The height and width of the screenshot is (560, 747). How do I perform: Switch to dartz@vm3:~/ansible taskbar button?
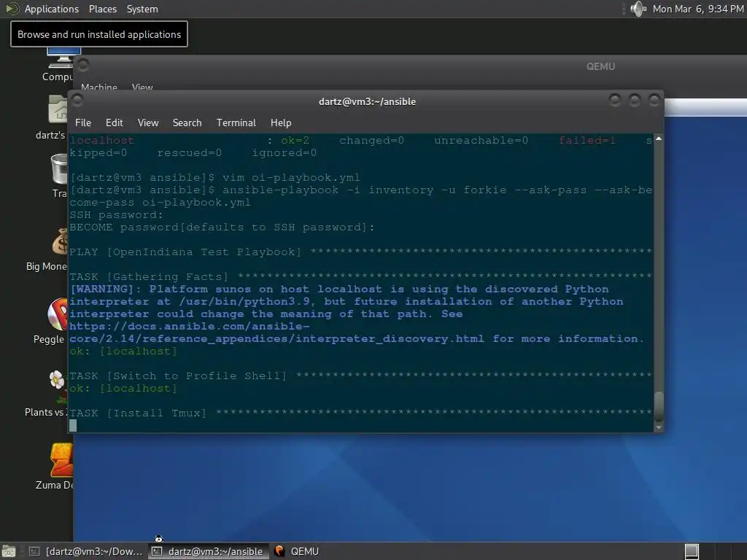(208, 551)
